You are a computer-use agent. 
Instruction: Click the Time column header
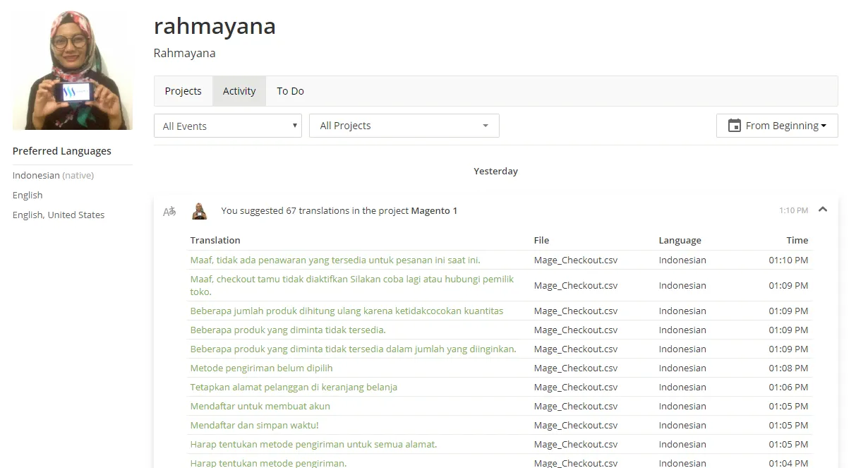point(797,240)
